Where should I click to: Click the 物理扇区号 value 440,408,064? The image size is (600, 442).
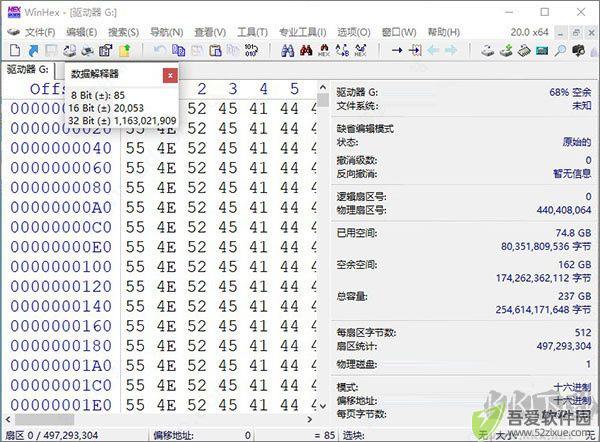point(564,210)
